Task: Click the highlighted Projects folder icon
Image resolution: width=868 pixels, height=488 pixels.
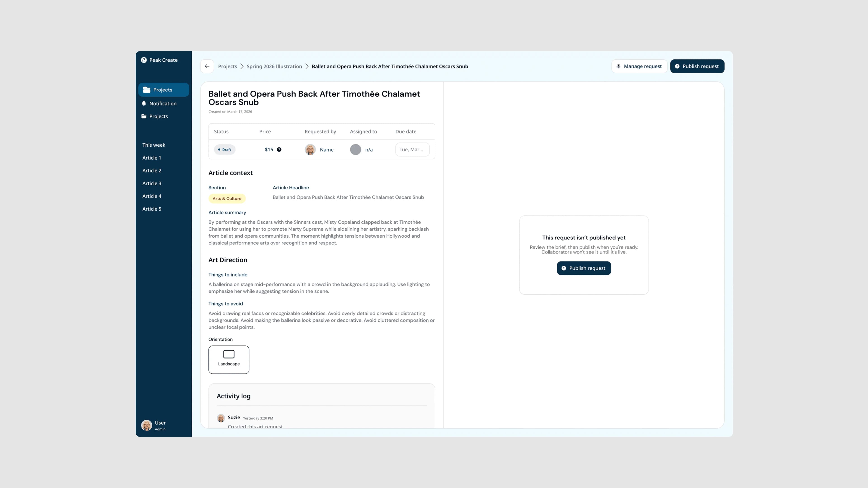Action: (x=146, y=90)
